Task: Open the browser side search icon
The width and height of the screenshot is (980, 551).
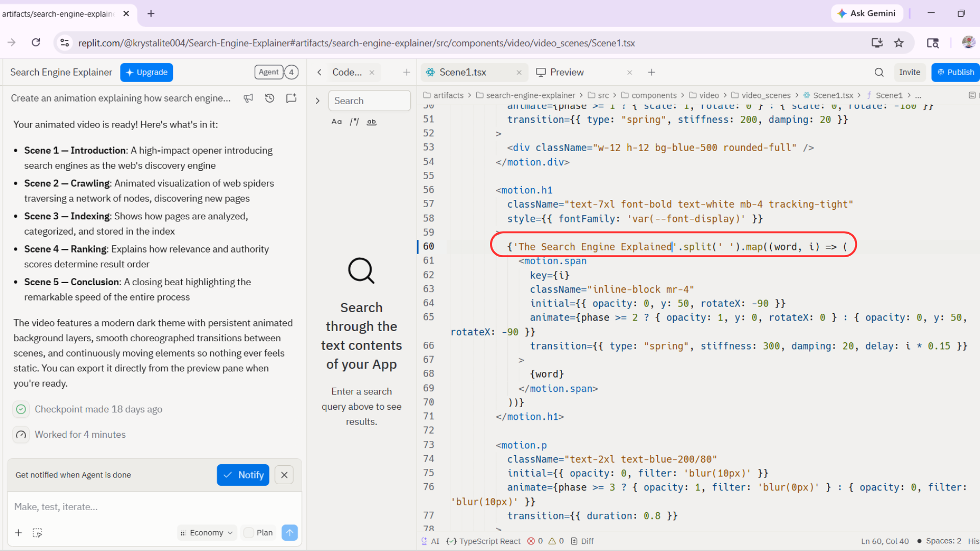Action: tap(933, 43)
